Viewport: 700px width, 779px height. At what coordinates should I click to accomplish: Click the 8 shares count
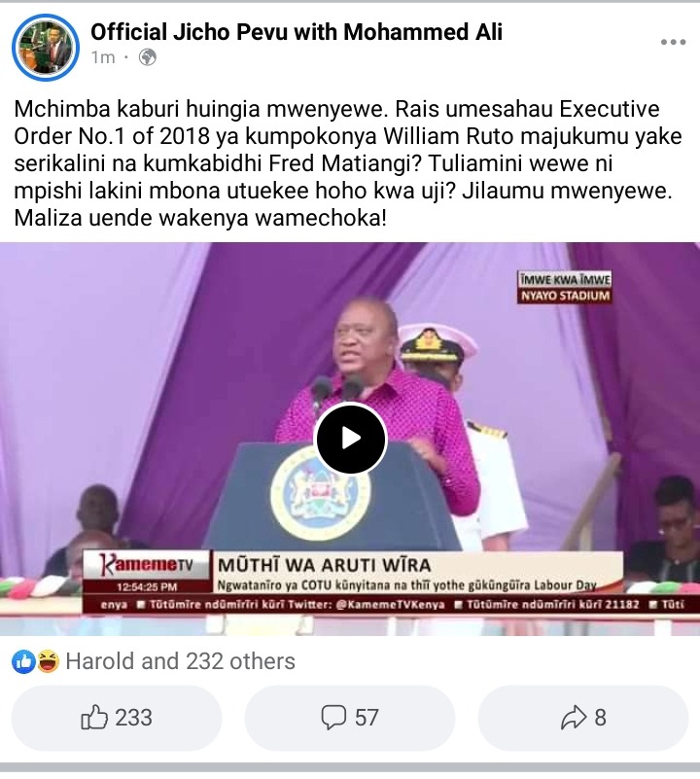(x=601, y=718)
